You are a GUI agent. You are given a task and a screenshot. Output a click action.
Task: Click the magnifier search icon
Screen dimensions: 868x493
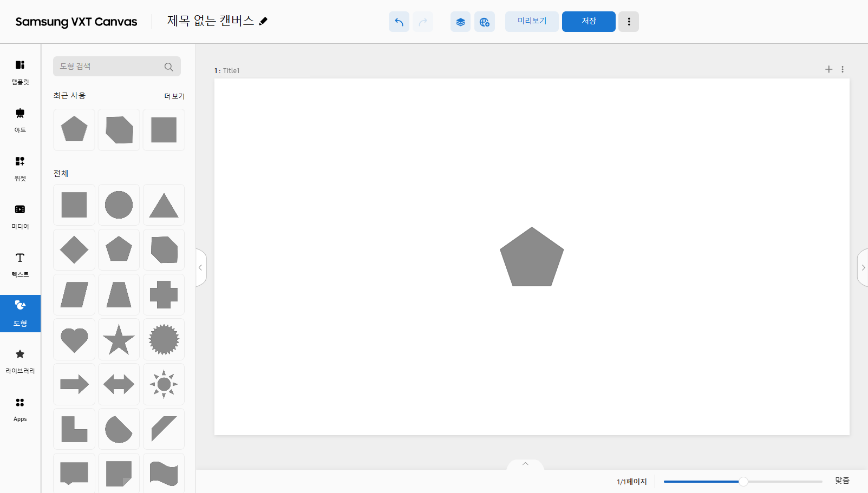169,67
